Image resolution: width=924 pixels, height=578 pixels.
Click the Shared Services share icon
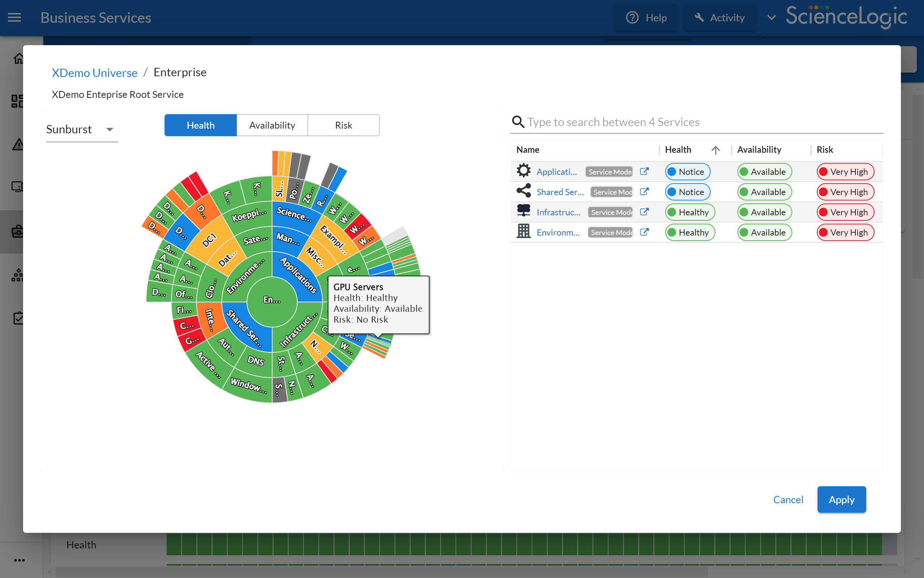pyautogui.click(x=523, y=191)
